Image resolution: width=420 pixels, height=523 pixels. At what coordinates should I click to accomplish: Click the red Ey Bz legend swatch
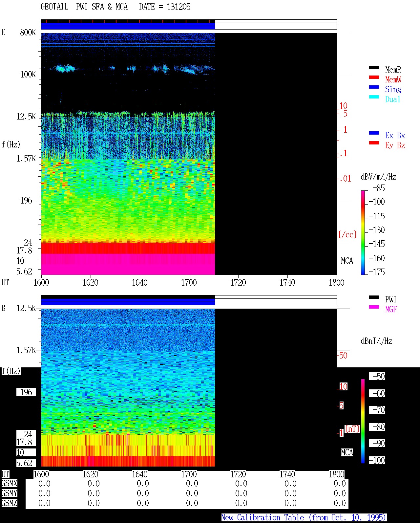[x=374, y=143]
